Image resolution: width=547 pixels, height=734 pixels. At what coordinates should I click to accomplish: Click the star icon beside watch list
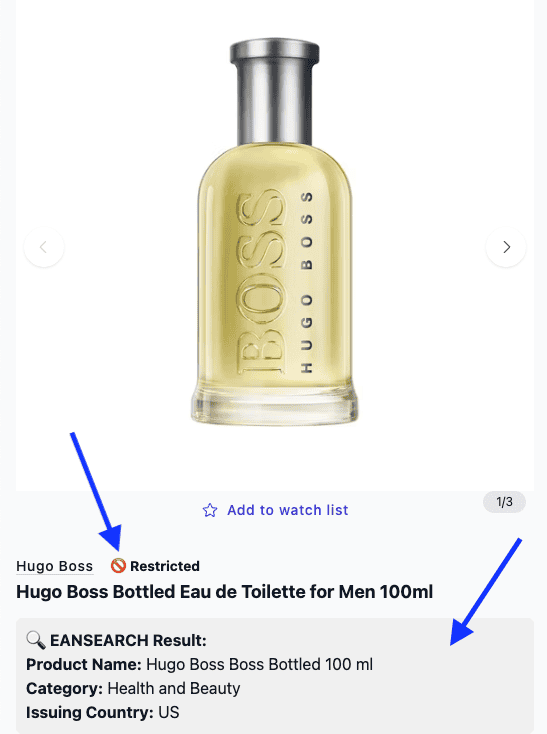tap(210, 510)
